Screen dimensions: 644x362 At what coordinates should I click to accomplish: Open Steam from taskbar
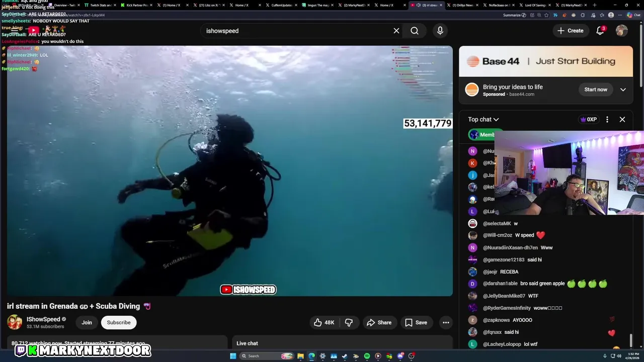(345, 356)
